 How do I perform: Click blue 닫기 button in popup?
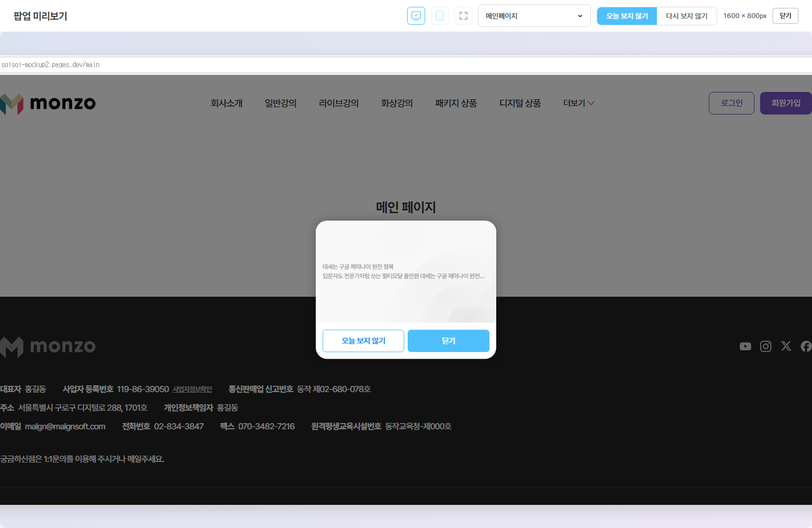pyautogui.click(x=448, y=341)
